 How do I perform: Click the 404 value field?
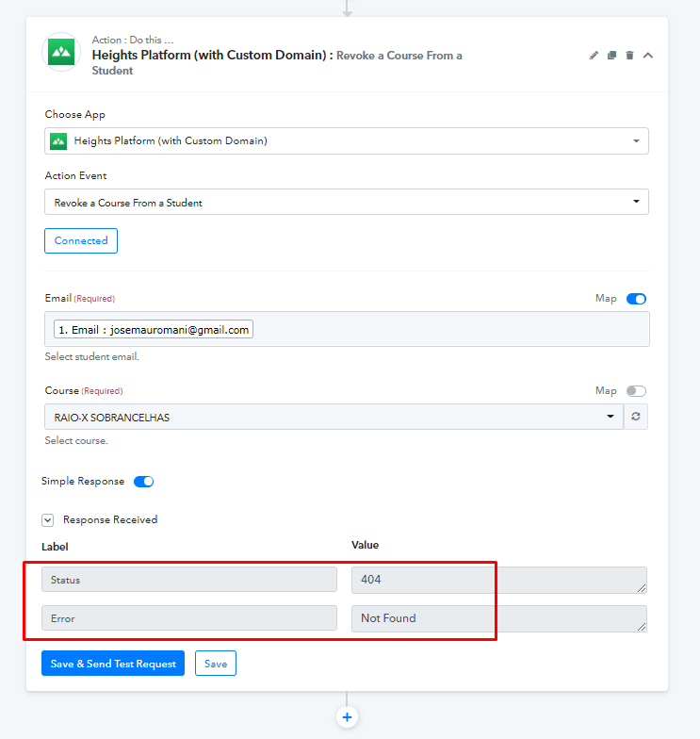(x=499, y=581)
